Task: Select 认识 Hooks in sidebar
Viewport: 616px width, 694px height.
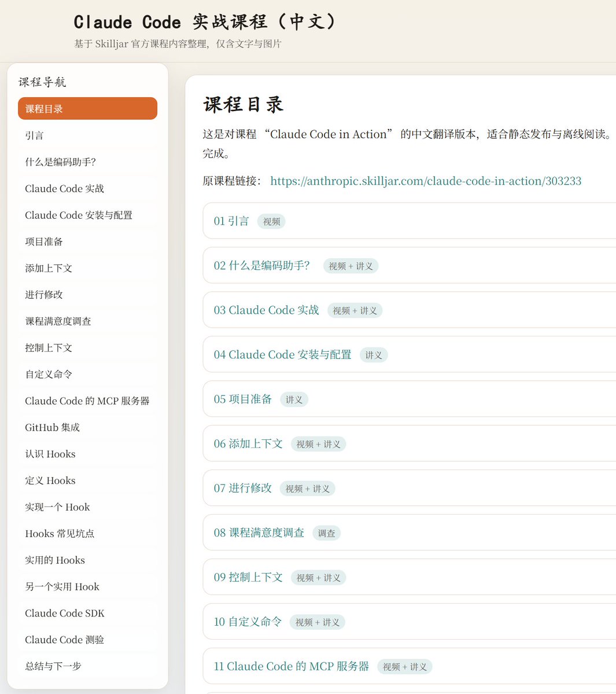Action: (87, 454)
